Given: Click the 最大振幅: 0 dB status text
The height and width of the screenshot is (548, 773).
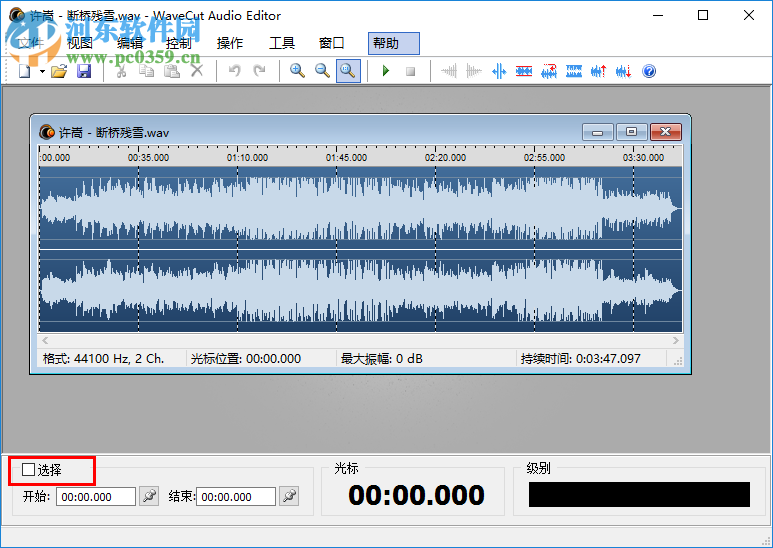Looking at the screenshot, I should pyautogui.click(x=382, y=359).
